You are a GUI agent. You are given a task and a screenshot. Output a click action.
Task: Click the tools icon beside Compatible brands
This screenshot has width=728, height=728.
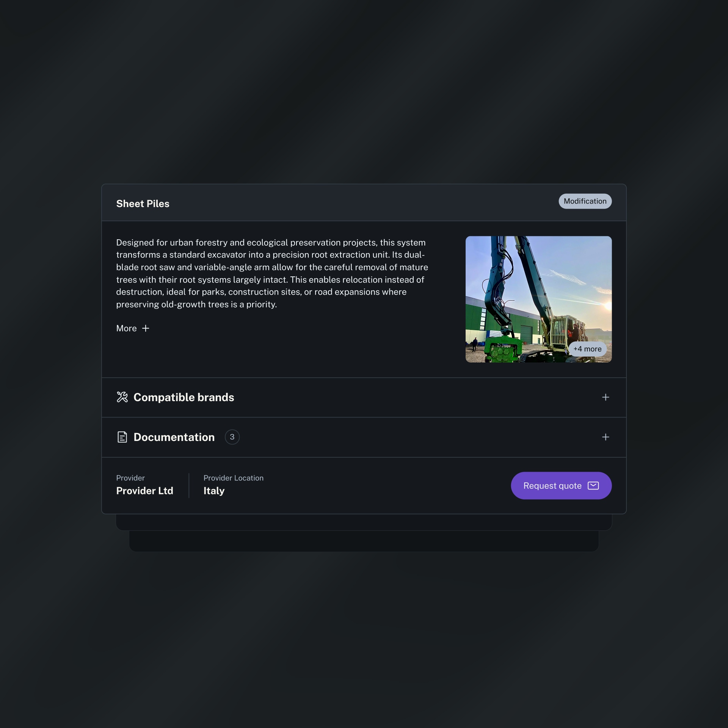coord(122,397)
